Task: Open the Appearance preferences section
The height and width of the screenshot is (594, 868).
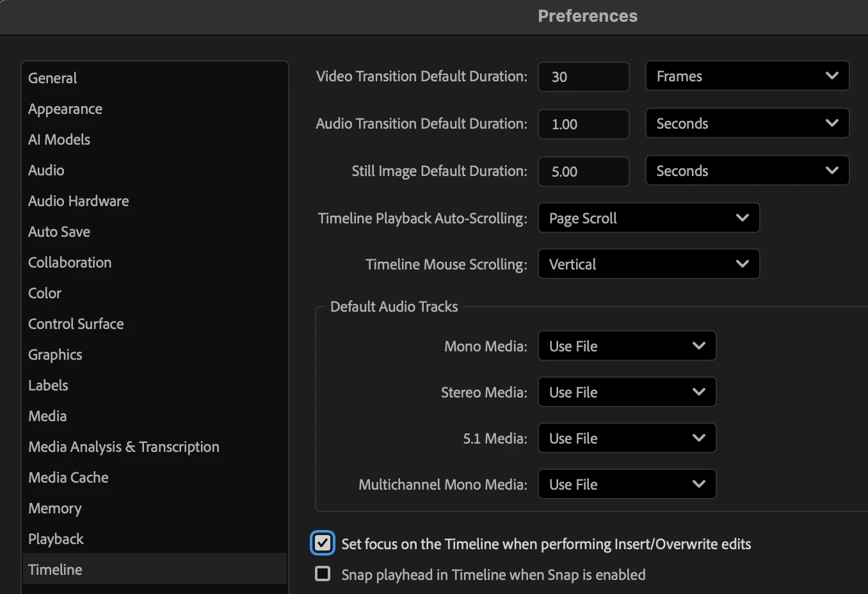Action: [x=65, y=109]
